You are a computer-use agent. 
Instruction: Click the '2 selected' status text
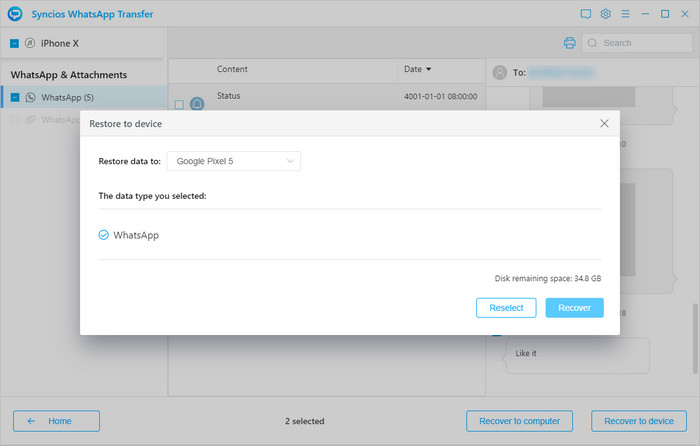pyautogui.click(x=305, y=421)
